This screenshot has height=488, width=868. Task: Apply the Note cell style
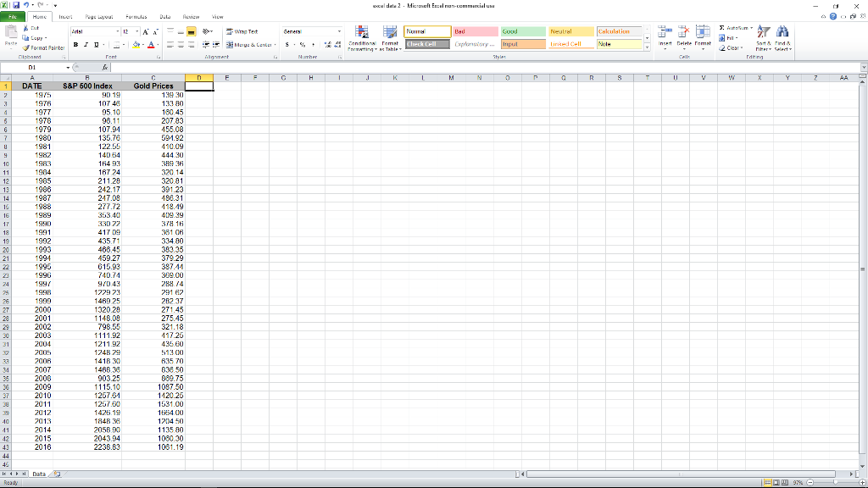(620, 44)
